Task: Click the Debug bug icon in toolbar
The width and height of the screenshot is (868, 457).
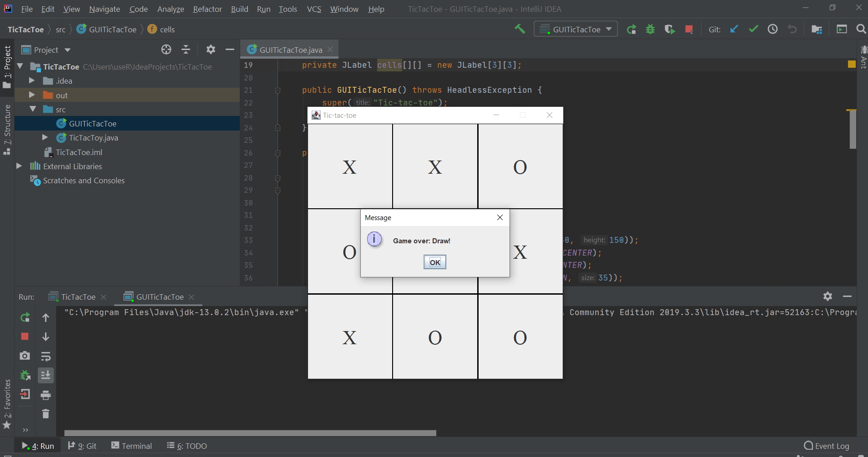Action: 651,30
